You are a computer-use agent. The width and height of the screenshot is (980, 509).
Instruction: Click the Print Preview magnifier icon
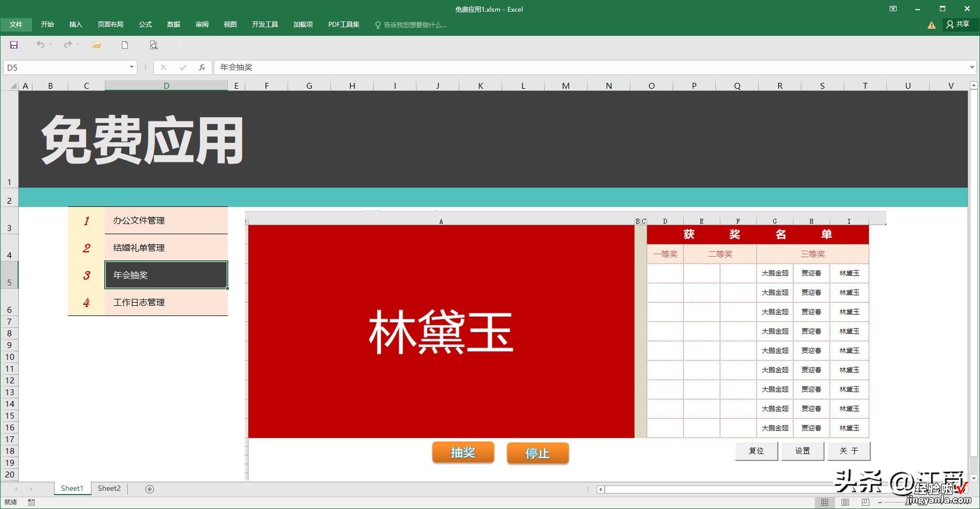tap(153, 45)
